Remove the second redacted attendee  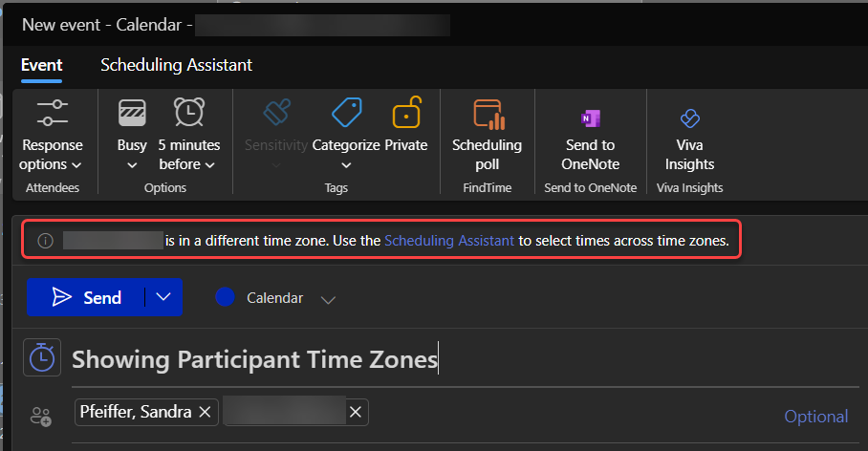click(x=355, y=413)
